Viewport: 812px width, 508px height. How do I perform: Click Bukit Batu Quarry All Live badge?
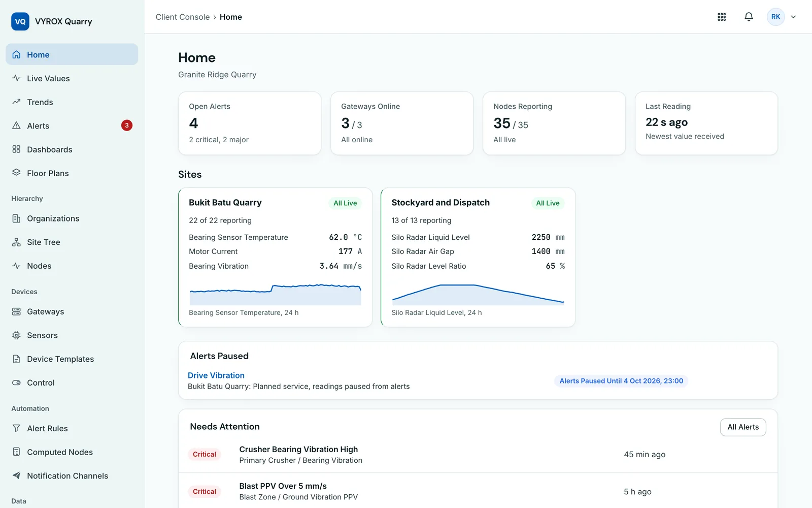345,203
